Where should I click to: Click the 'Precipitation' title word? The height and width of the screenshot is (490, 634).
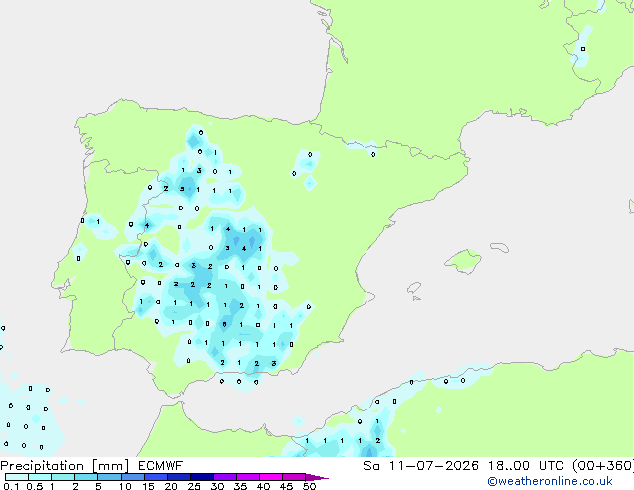click(x=42, y=466)
